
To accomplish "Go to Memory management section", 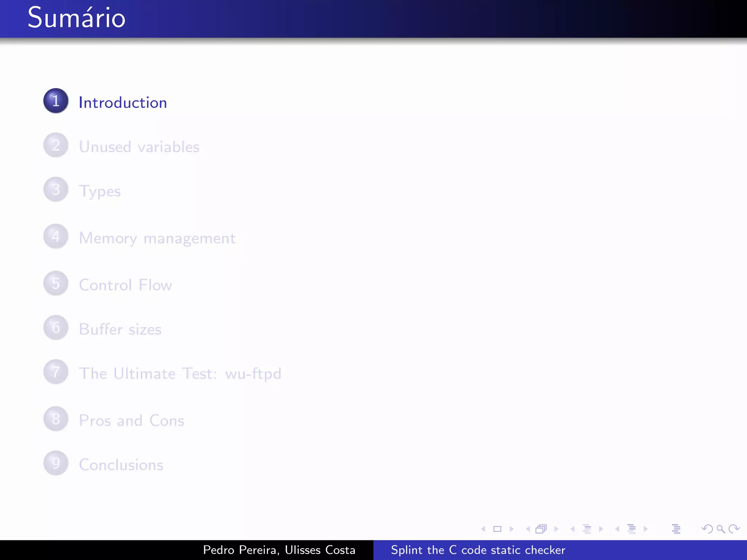I will (x=157, y=238).
